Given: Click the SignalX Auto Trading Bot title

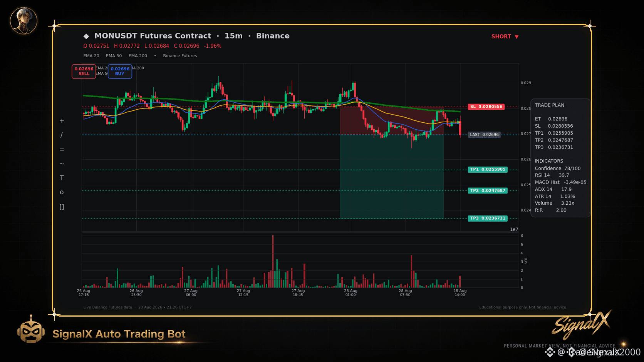Looking at the screenshot, I should point(119,334).
